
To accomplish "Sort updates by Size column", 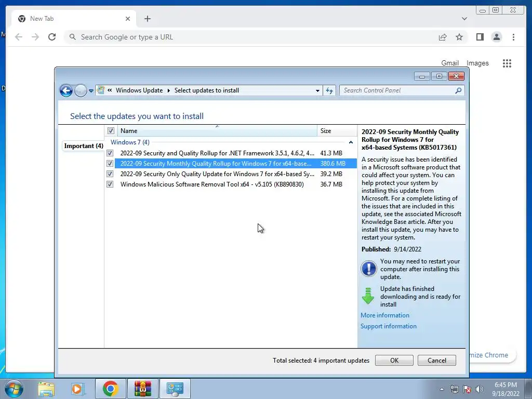I will [337, 130].
